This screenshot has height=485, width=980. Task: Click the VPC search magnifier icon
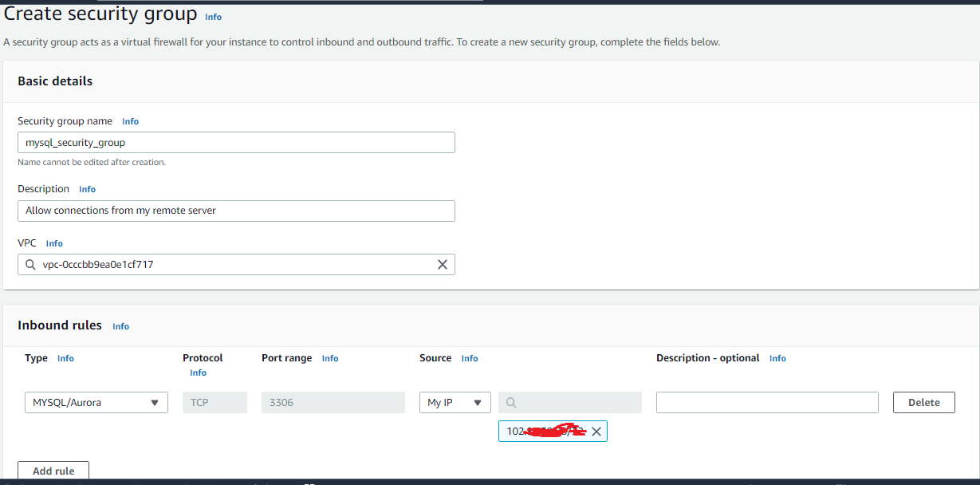point(30,265)
